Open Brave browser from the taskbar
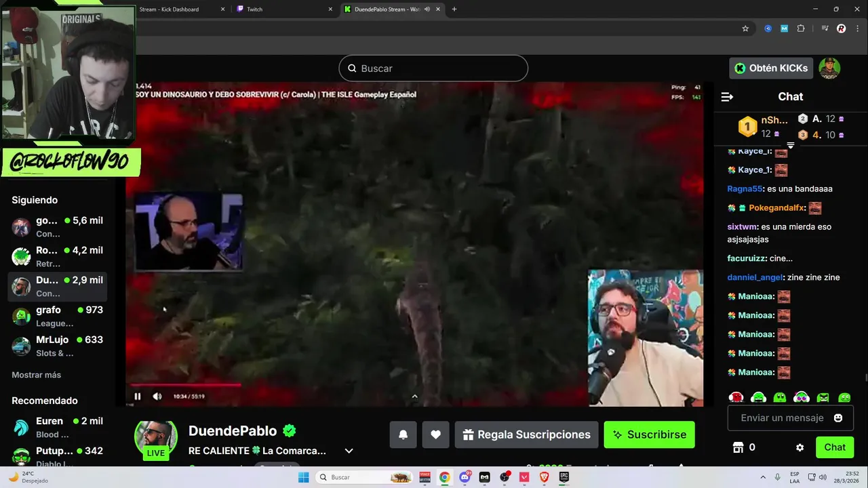This screenshot has width=868, height=488. click(544, 477)
